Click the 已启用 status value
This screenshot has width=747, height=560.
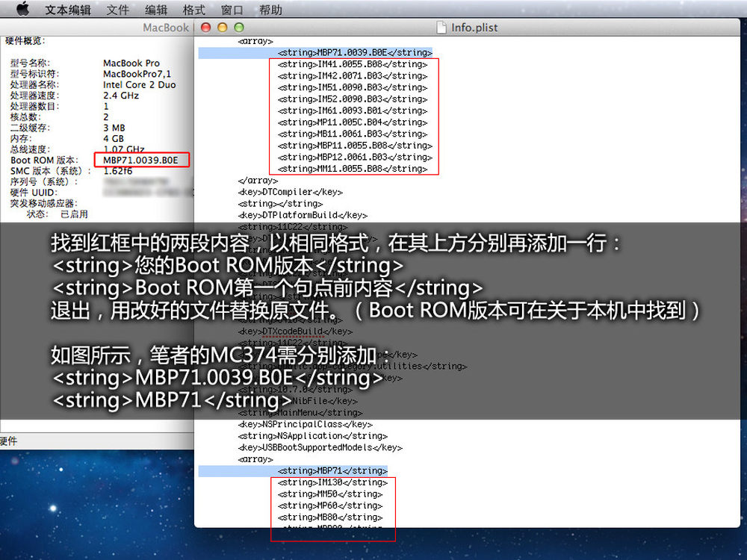[74, 214]
